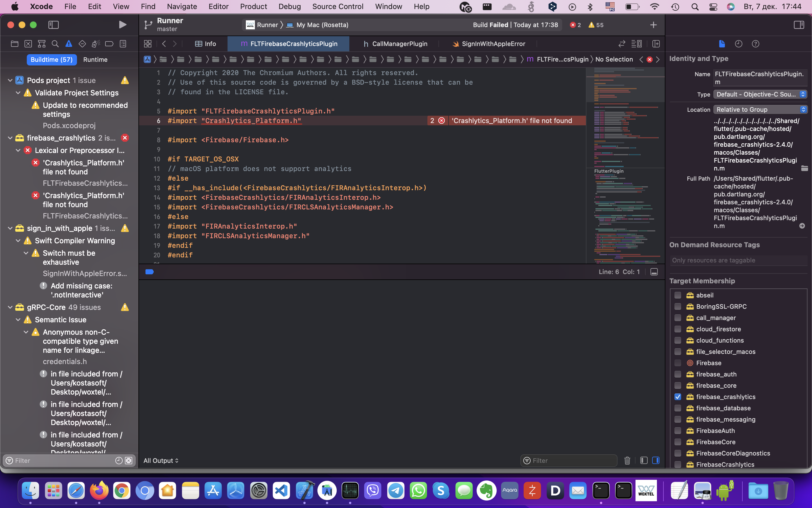This screenshot has width=812, height=508.
Task: Switch to the SignInWithAppleError tab
Action: pos(488,44)
